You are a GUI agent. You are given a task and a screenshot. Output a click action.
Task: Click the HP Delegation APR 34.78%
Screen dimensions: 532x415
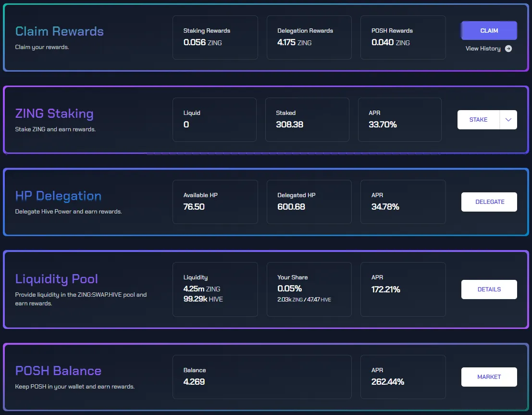[385, 207]
